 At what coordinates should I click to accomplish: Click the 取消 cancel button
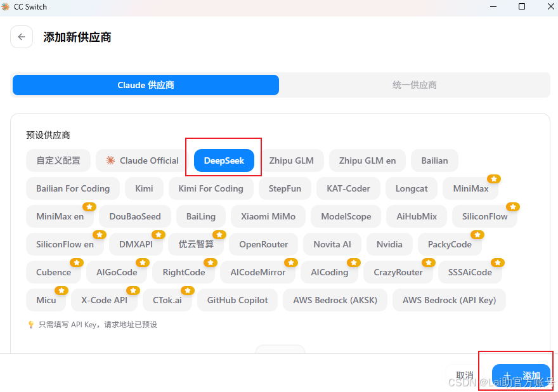click(465, 376)
